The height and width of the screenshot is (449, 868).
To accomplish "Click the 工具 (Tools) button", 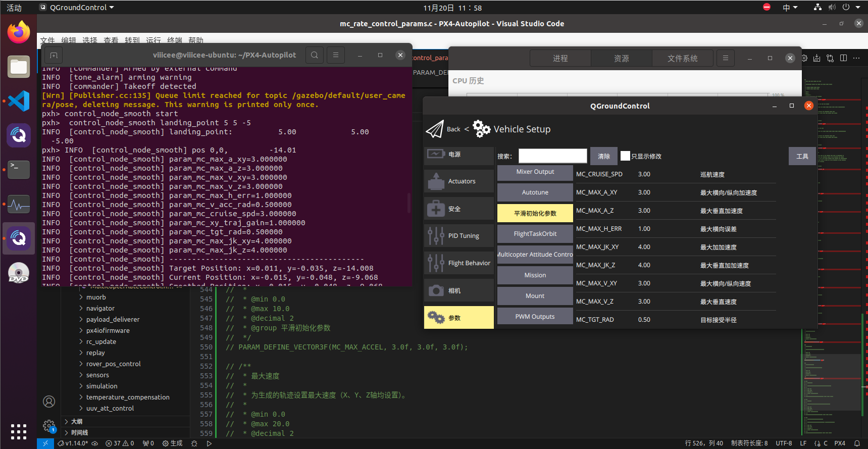I will [x=802, y=156].
